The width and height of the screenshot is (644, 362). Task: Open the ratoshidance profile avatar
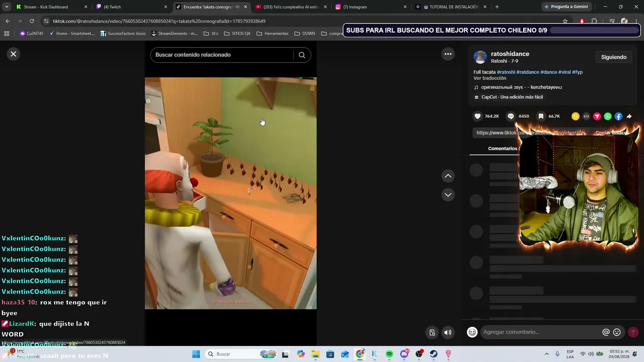tap(480, 57)
